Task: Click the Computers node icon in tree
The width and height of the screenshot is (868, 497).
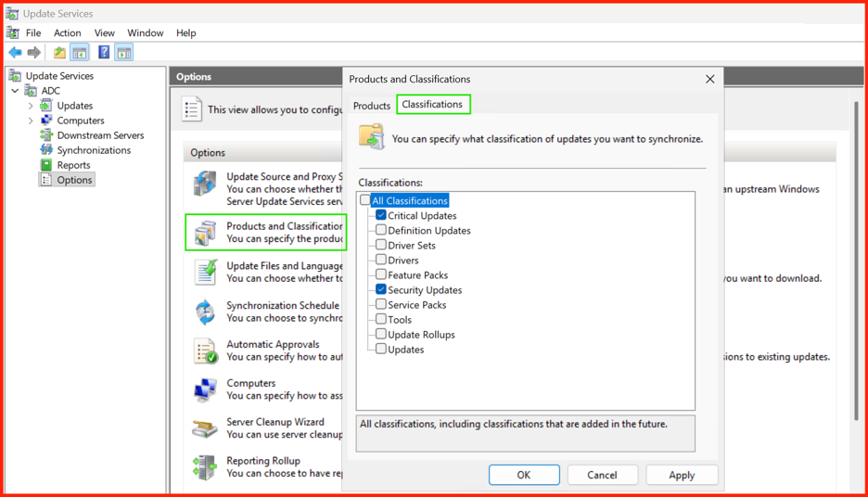Action: click(46, 121)
